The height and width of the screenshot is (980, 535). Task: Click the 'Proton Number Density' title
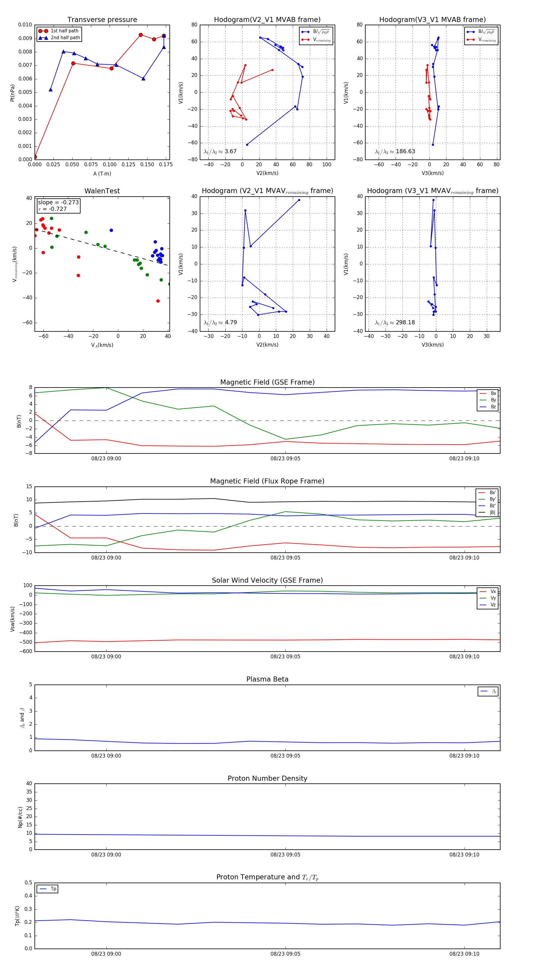coord(267,778)
